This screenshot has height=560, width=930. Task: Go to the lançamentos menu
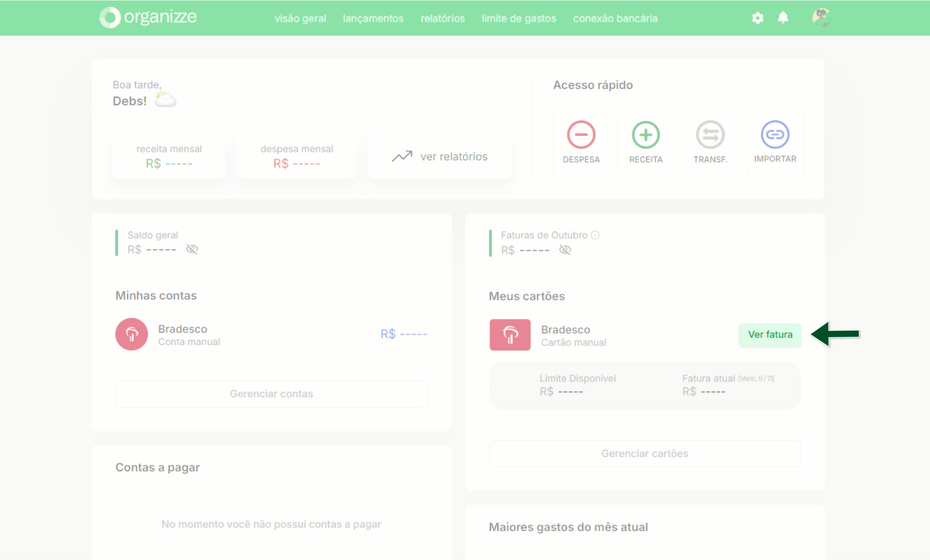[x=373, y=18]
